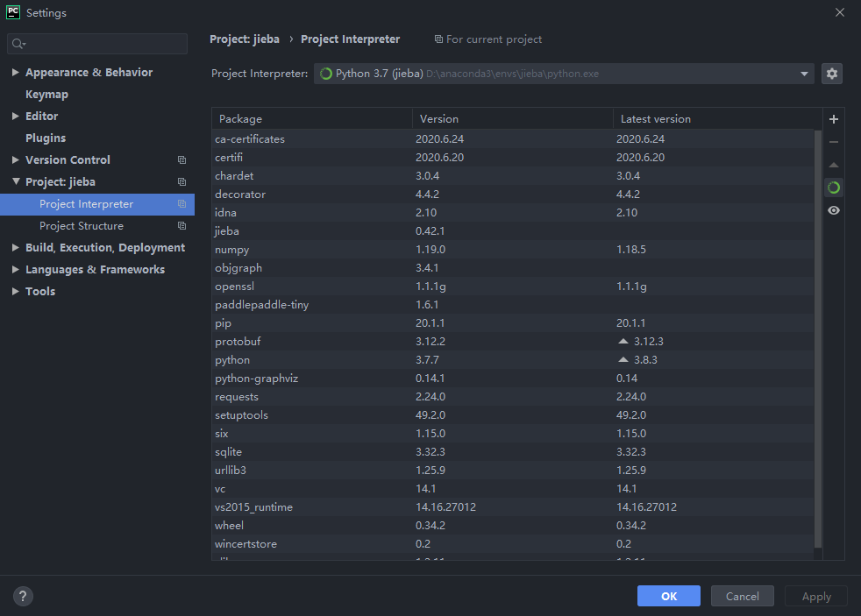Select the vs2015_runtime package row
Image resolution: width=861 pixels, height=616 pixels.
coord(513,506)
